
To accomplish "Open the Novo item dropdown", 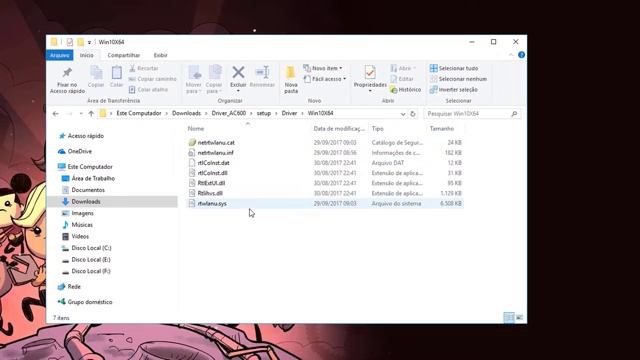I will 323,68.
